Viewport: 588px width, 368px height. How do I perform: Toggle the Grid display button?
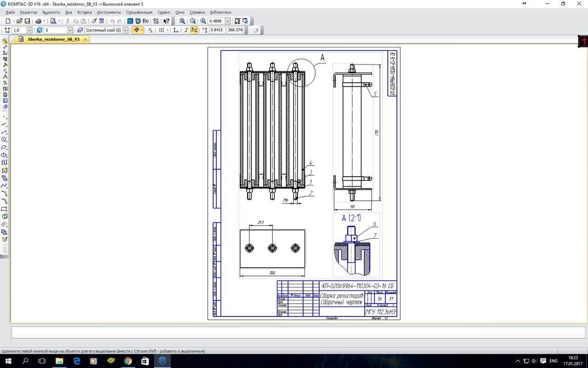[161, 30]
